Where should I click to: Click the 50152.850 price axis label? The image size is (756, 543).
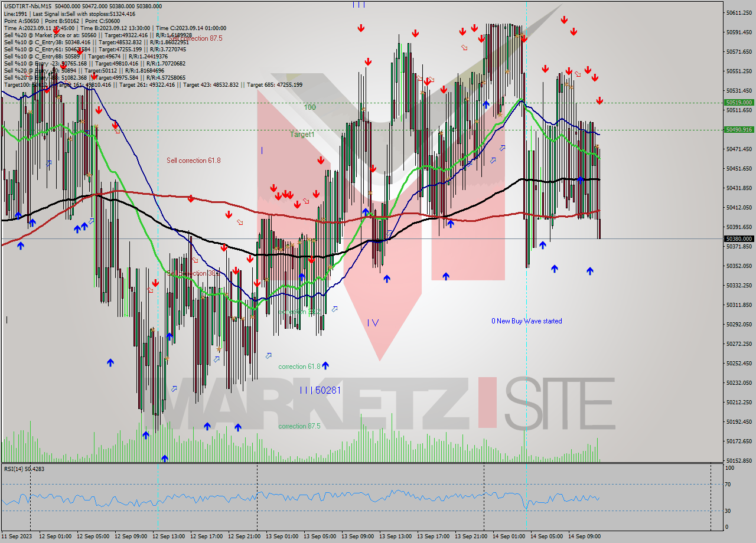tap(739, 460)
